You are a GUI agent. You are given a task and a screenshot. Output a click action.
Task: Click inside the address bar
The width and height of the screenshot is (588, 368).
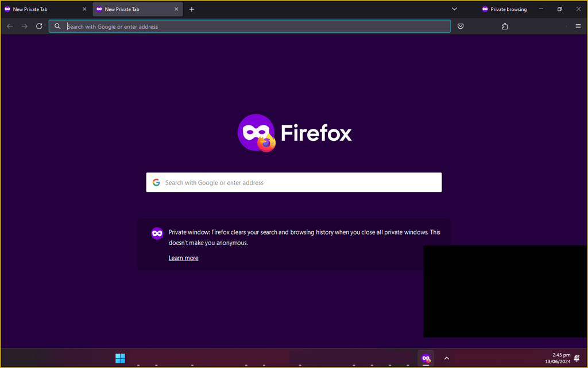point(250,26)
